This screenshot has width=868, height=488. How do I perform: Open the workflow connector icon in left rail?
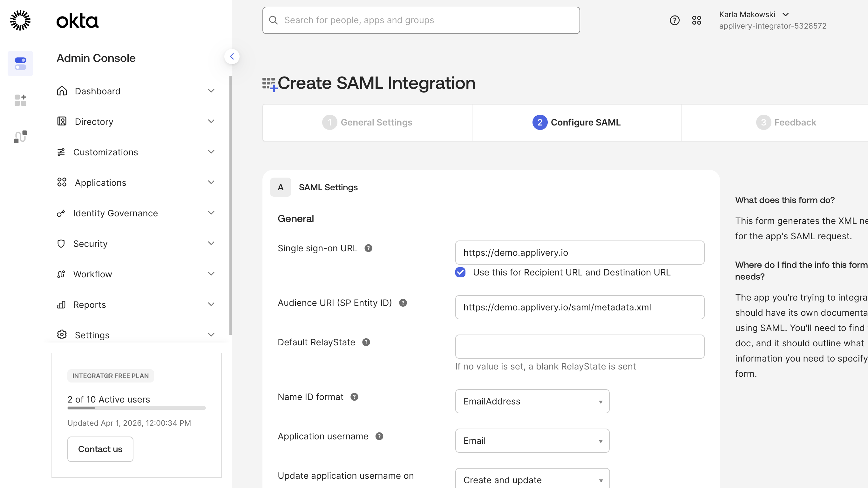[x=20, y=137]
